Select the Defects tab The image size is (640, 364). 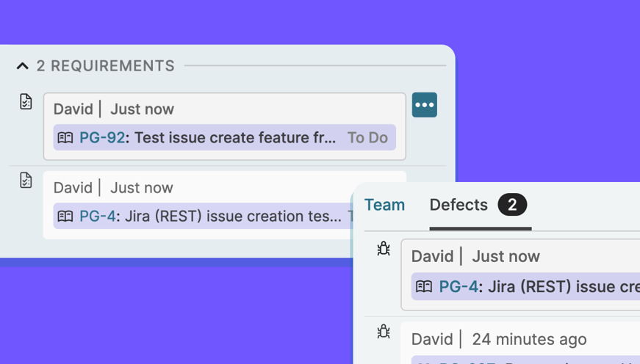pos(459,205)
